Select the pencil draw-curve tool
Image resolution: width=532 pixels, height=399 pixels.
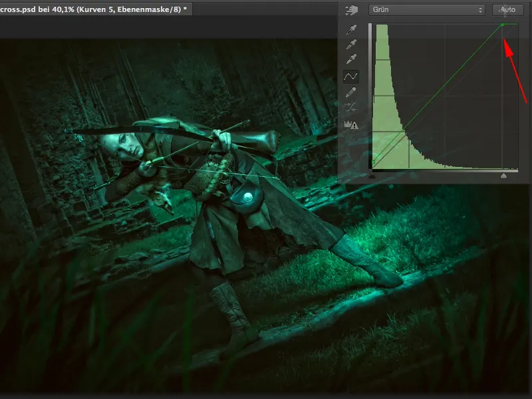(x=351, y=92)
